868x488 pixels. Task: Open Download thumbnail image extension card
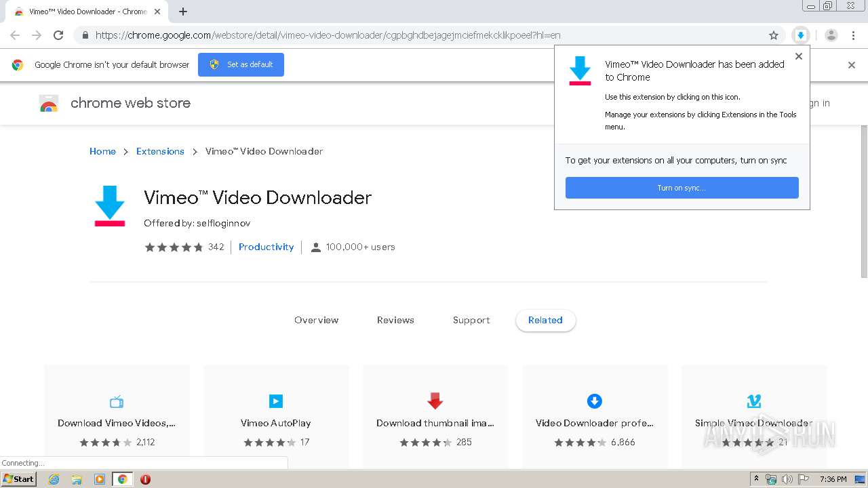click(435, 416)
